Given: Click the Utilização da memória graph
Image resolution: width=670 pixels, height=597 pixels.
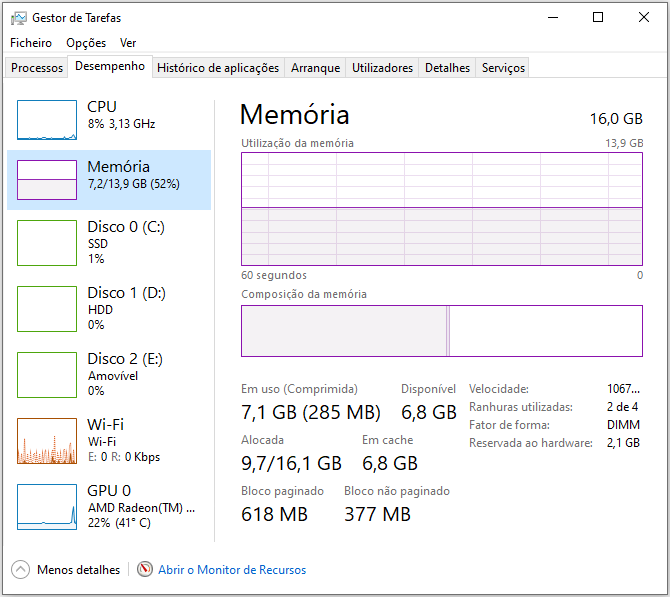Looking at the screenshot, I should [x=442, y=209].
